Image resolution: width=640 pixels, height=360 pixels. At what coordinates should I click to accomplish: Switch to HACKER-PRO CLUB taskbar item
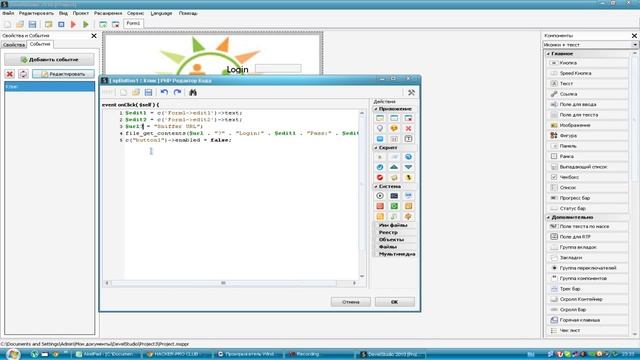click(x=177, y=354)
